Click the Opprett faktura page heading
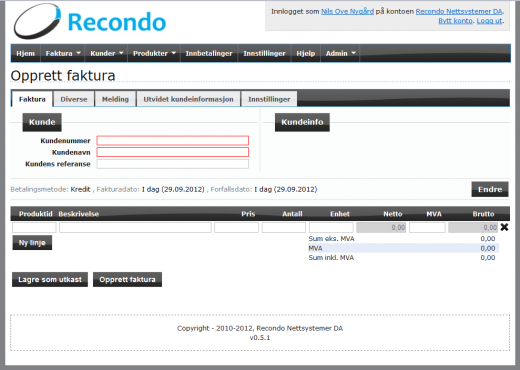The image size is (520, 370). (63, 76)
